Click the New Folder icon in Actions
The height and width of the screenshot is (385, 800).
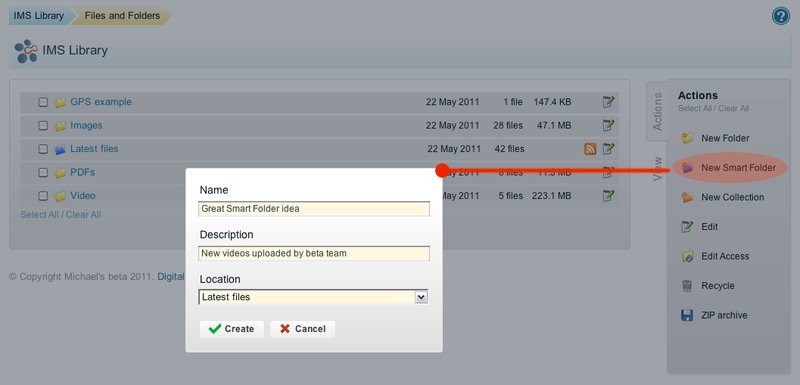(687, 138)
